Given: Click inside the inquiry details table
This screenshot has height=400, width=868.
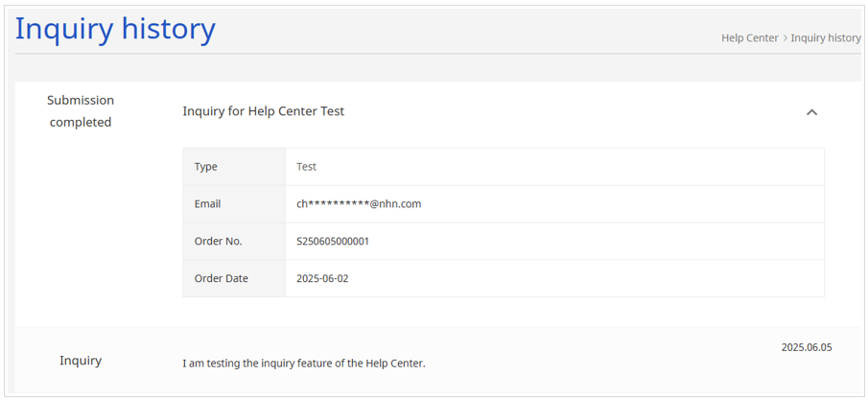Looking at the screenshot, I should [504, 223].
